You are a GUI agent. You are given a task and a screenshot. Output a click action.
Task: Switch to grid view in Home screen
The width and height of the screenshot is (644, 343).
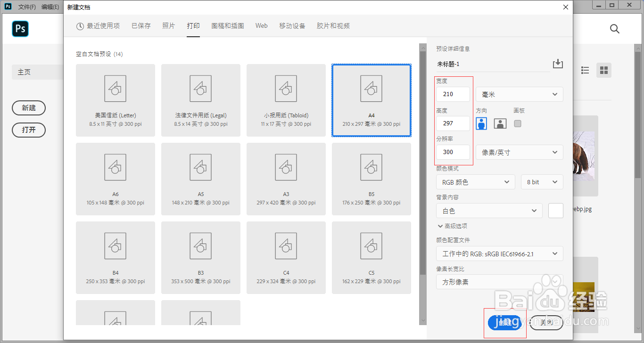tap(604, 70)
